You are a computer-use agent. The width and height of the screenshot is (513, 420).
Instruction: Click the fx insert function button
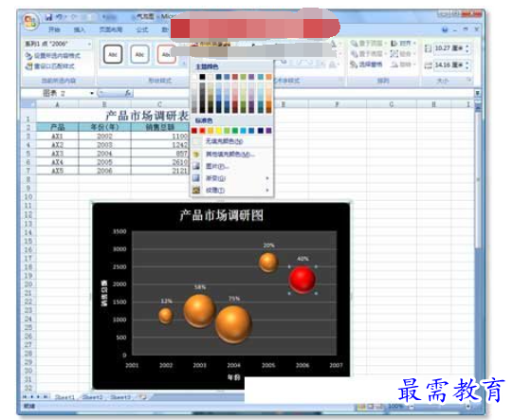[128, 94]
